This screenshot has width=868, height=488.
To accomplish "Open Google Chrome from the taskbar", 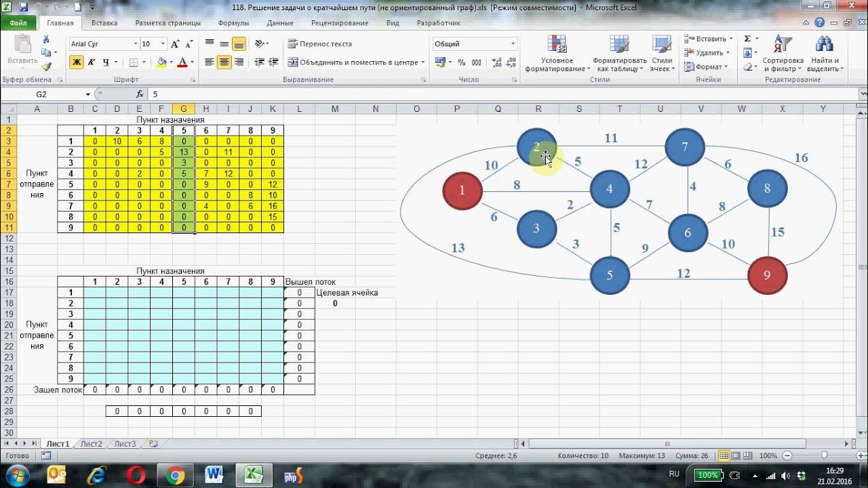I will [x=175, y=475].
